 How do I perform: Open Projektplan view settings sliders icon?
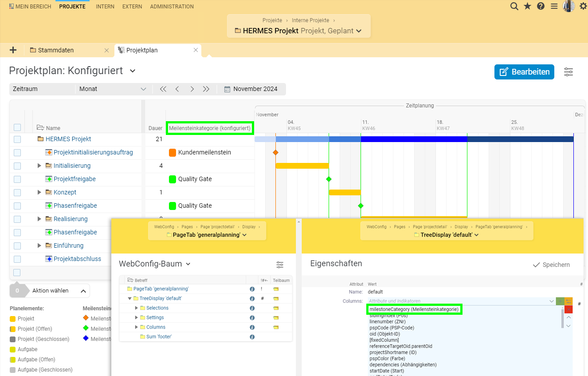click(568, 72)
